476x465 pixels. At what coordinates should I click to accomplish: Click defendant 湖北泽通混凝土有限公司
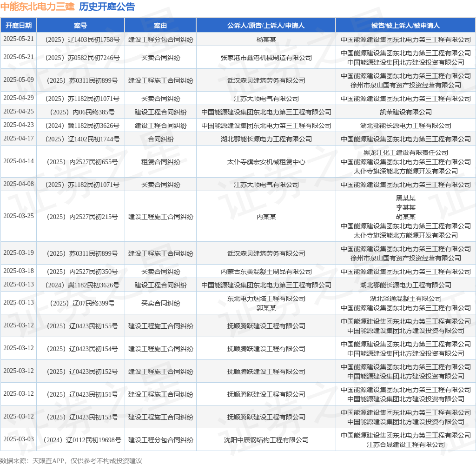point(405,299)
